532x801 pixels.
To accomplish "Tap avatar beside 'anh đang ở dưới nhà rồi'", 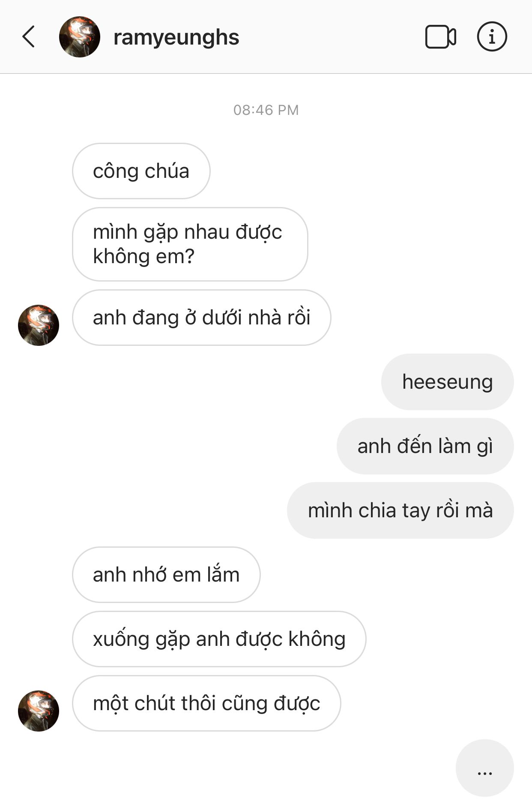I will 39,325.
